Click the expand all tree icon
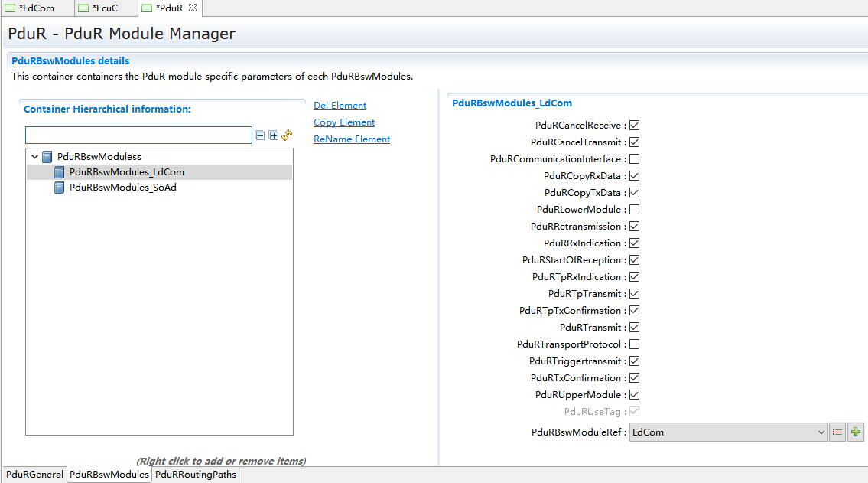Viewport: 868px width, 483px height. pos(273,135)
